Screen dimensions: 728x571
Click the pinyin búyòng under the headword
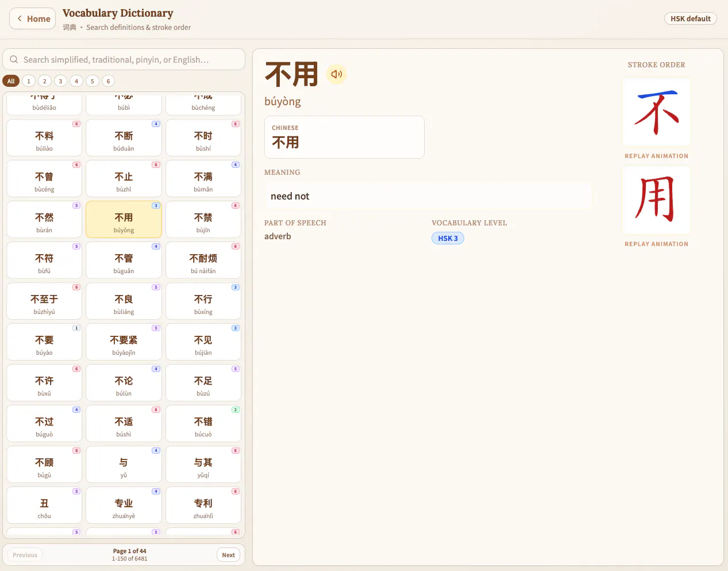click(x=283, y=102)
